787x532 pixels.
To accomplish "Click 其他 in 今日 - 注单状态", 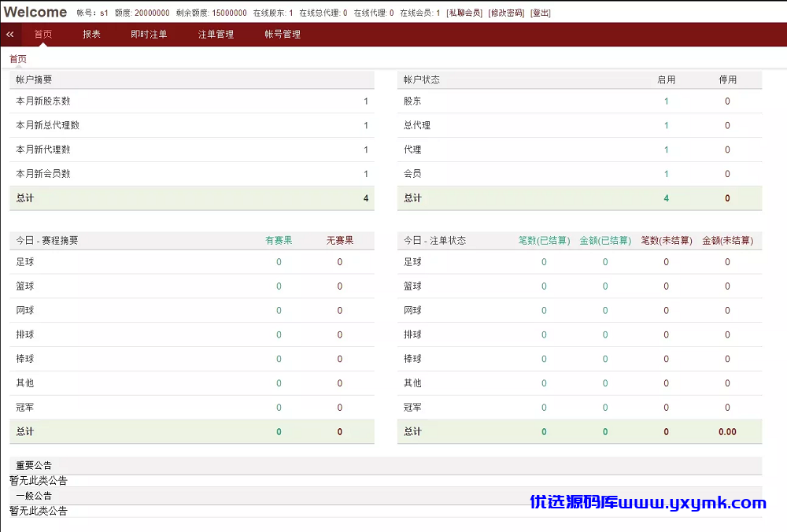I will 412,383.
